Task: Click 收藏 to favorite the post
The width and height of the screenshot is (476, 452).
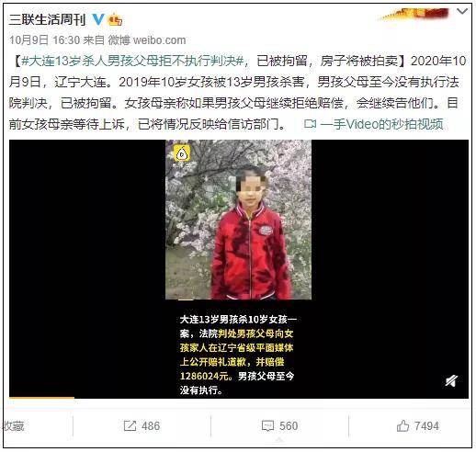Action: [13, 426]
